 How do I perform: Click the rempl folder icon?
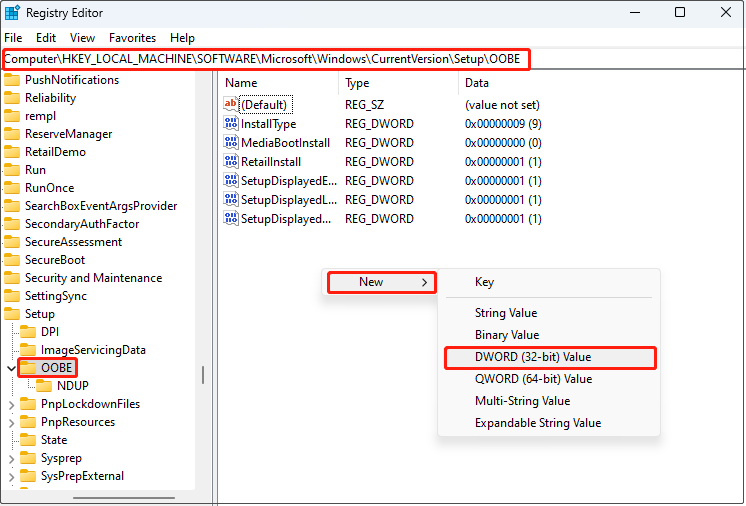12,116
